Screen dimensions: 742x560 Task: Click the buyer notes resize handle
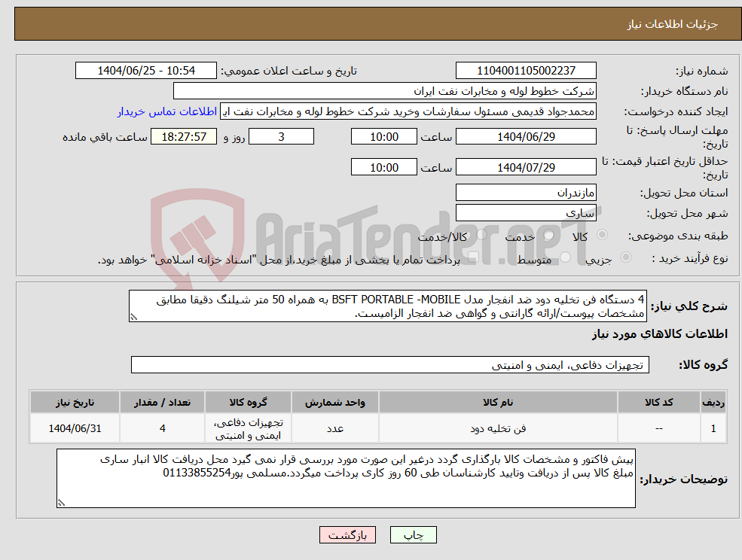pyautogui.click(x=61, y=504)
